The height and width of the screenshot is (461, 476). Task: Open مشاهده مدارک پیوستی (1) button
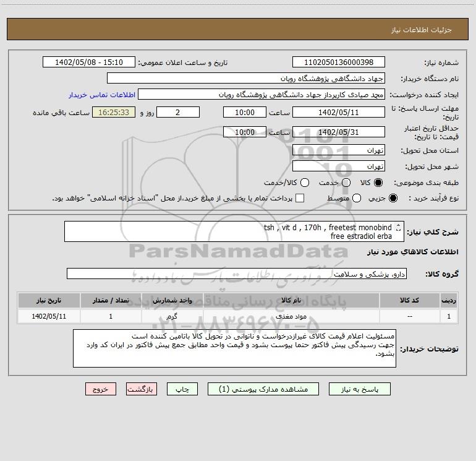tap(263, 389)
